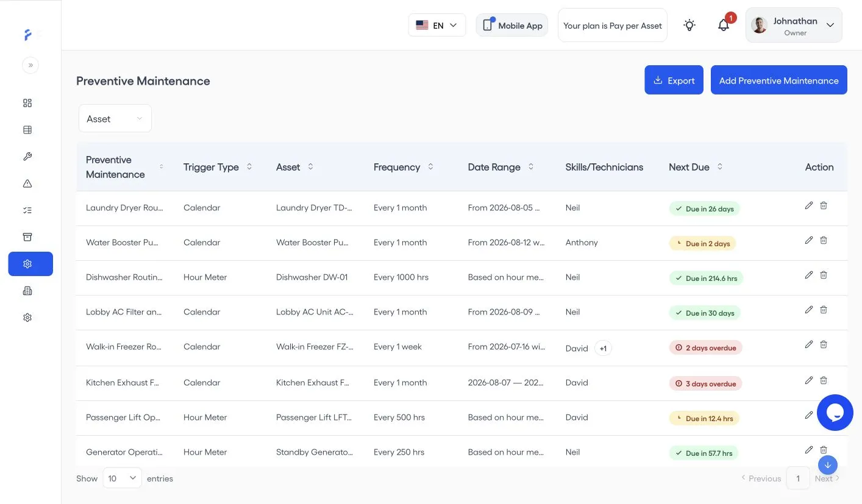Click 'Dishwasher DW-01' asset cell
This screenshot has width=862, height=504.
[x=312, y=277]
